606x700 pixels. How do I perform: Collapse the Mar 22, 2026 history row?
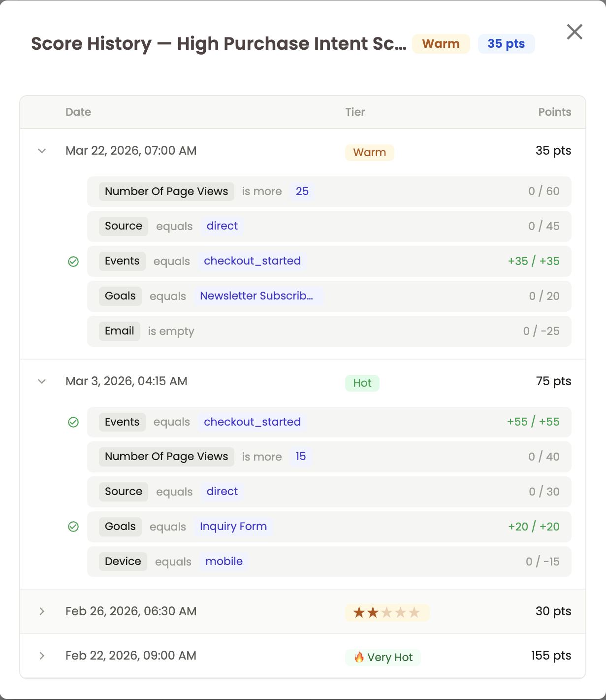pyautogui.click(x=42, y=151)
